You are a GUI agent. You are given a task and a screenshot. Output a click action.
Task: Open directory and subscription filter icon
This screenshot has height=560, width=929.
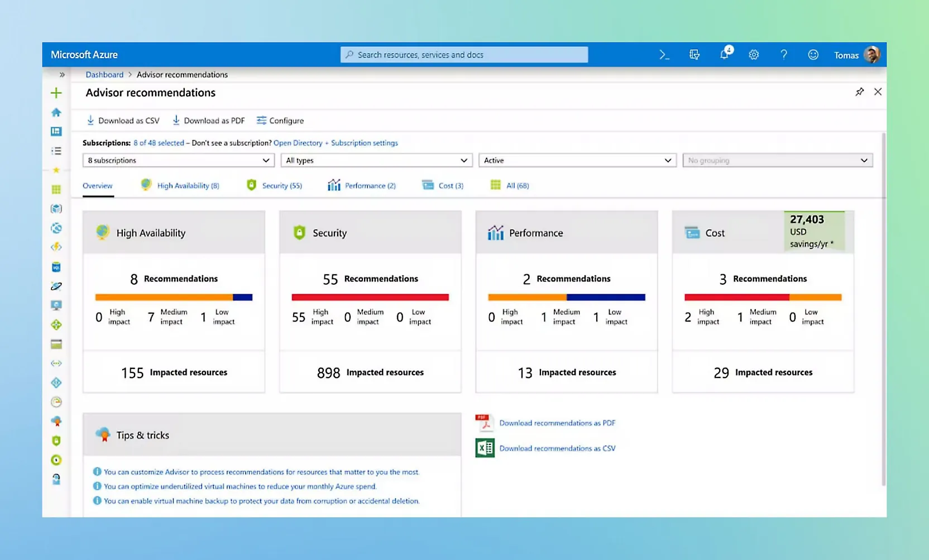click(694, 55)
